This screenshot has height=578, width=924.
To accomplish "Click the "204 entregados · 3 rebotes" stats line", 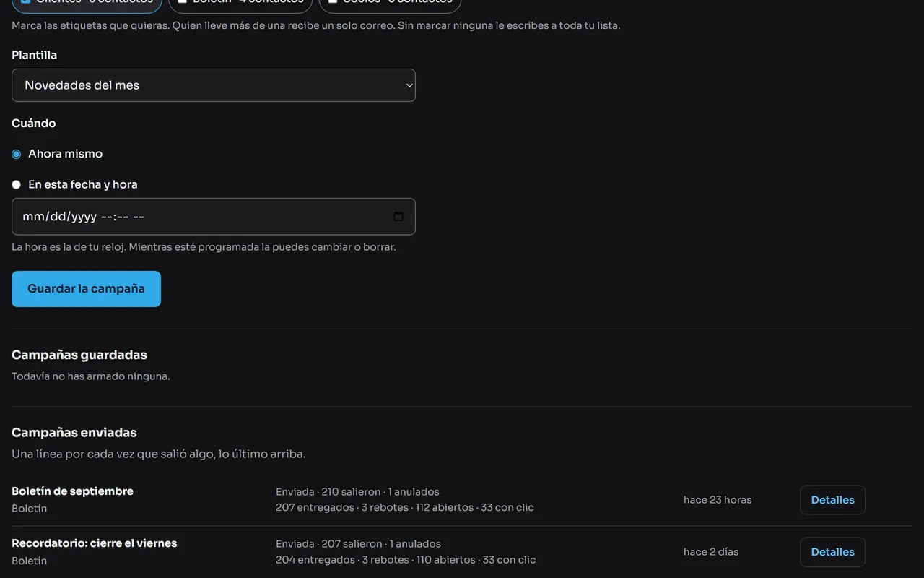I will pos(406,559).
